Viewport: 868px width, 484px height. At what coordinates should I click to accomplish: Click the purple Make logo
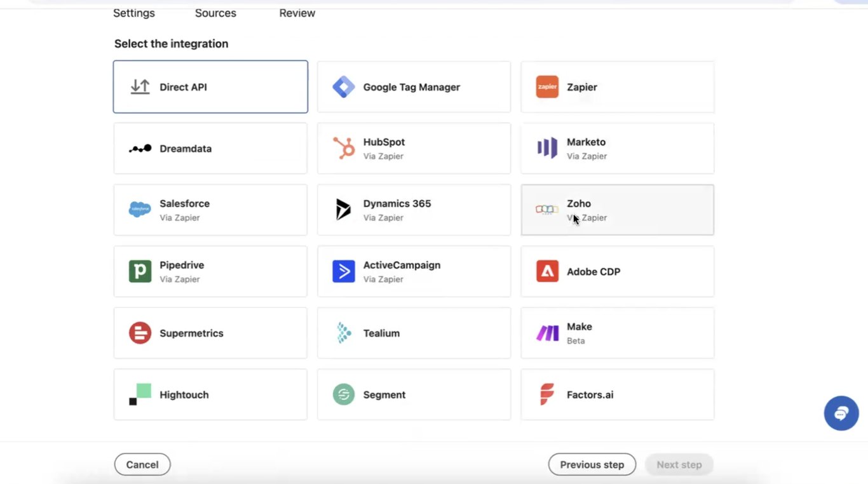click(547, 333)
